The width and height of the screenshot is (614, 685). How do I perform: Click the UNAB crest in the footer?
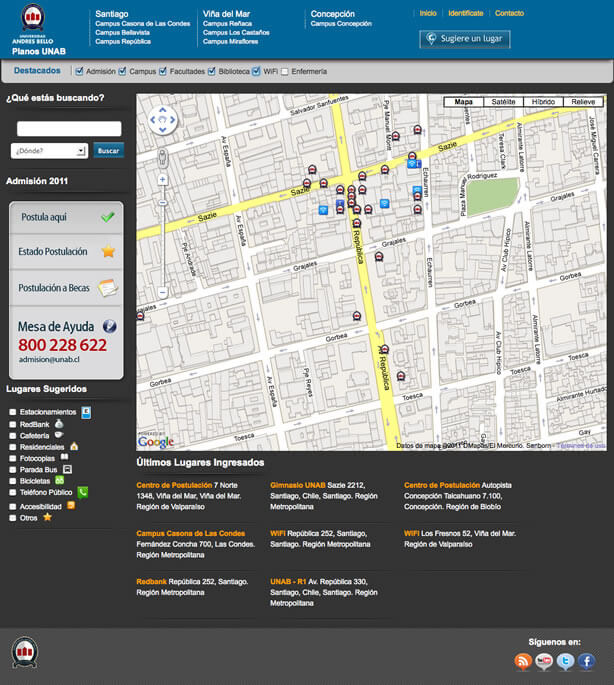tap(25, 653)
